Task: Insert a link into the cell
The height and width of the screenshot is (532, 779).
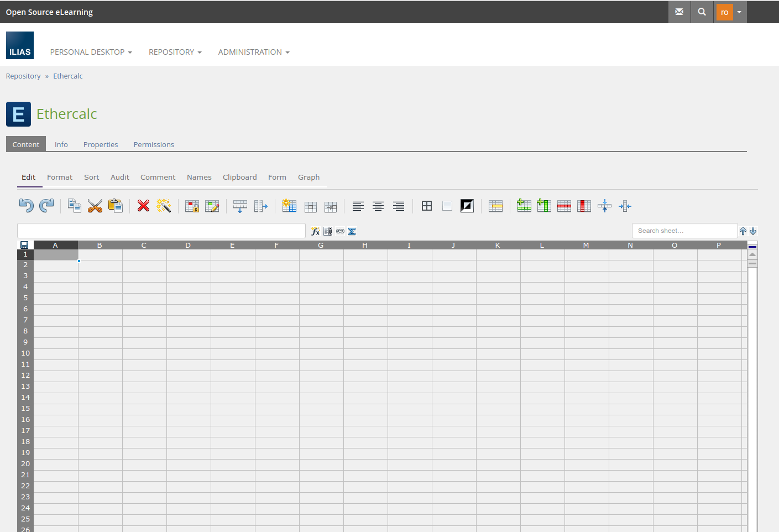Action: coord(340,231)
